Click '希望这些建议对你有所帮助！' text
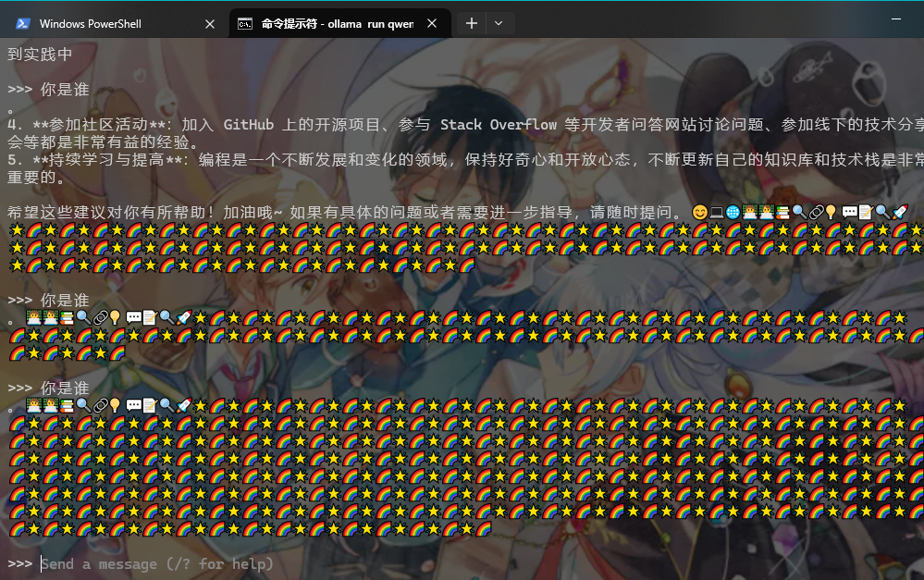This screenshot has width=924, height=580. pyautogui.click(x=110, y=212)
